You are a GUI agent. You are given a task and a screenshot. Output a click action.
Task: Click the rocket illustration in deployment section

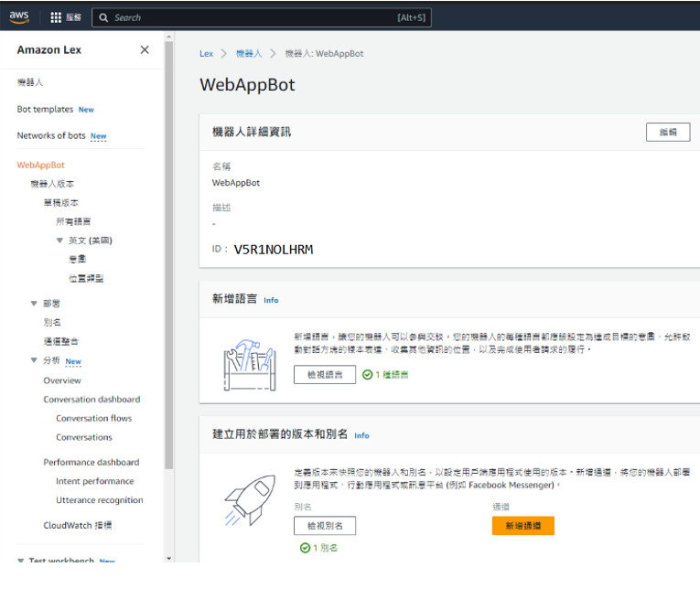248,500
